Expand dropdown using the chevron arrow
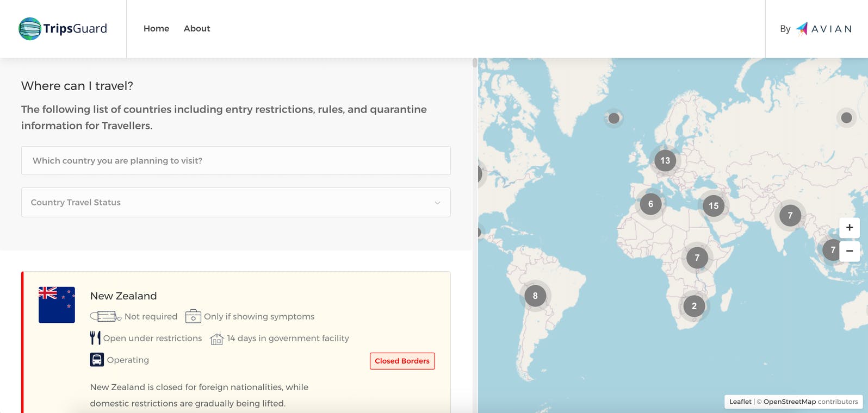Image resolution: width=868 pixels, height=413 pixels. pos(437,203)
